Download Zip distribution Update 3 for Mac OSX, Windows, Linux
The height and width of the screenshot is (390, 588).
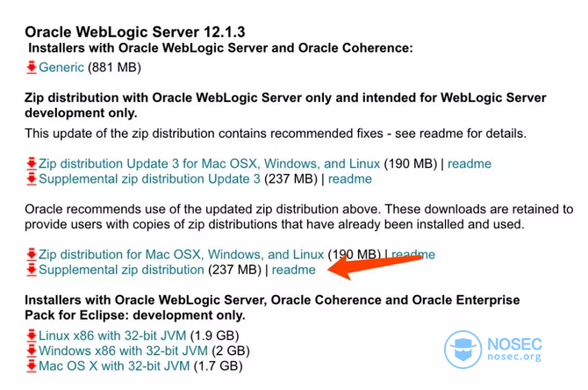(x=209, y=164)
